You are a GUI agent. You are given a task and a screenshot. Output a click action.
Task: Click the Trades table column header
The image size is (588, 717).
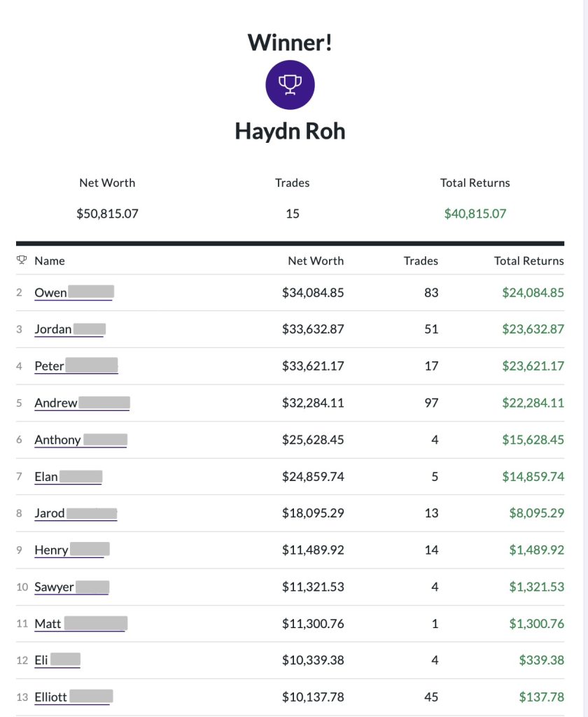click(421, 260)
